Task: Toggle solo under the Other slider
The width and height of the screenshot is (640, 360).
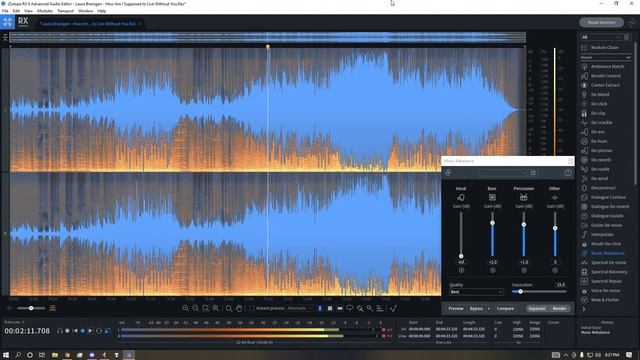Action: 555,270
